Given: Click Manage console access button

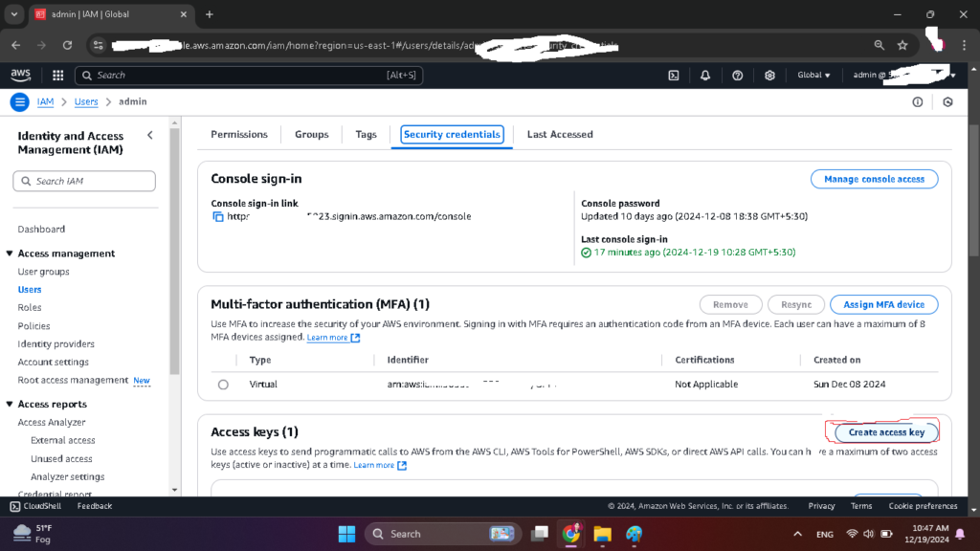Looking at the screenshot, I should tap(874, 179).
